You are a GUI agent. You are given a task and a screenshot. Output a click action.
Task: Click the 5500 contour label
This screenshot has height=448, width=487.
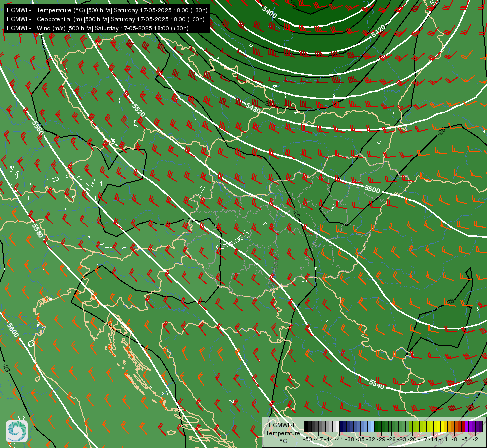point(372,189)
